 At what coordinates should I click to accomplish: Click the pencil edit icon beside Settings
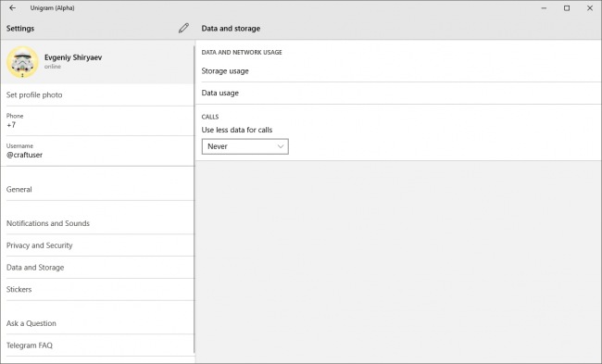pos(183,28)
